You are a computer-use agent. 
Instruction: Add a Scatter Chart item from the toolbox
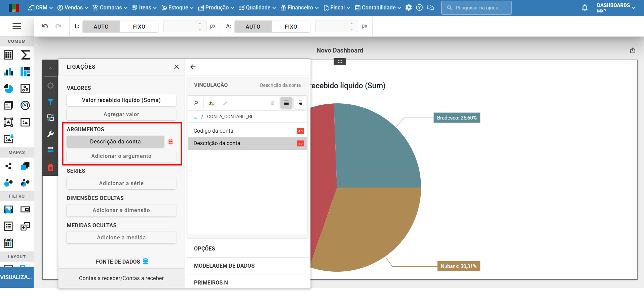(x=25, y=89)
